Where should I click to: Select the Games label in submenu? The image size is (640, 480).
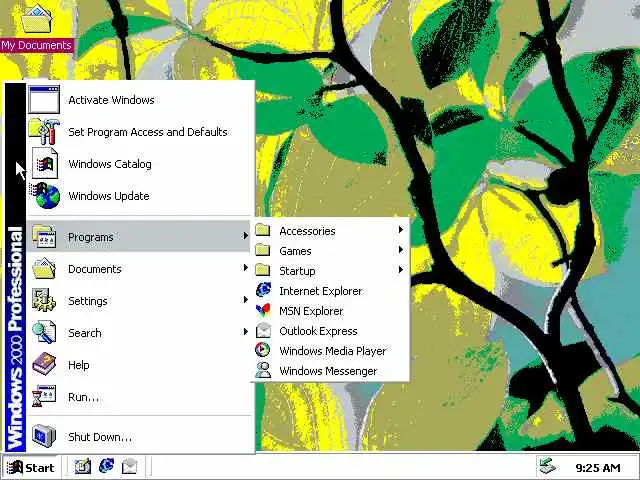tap(295, 251)
